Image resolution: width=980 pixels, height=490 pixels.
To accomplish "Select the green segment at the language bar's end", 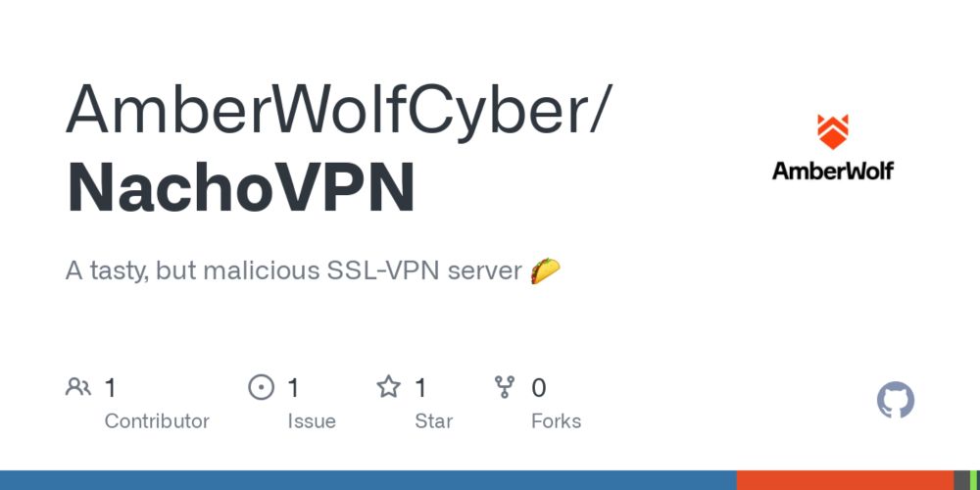I will click(x=974, y=480).
